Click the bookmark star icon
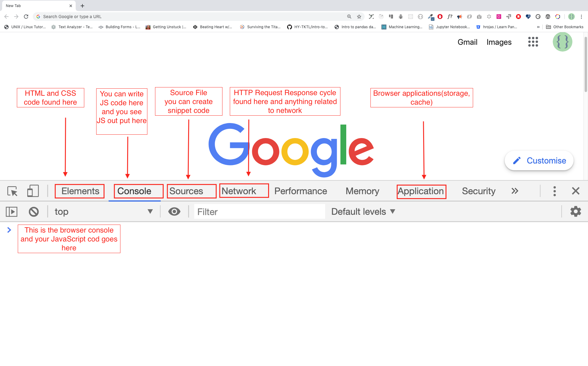Viewport: 588px width, 366px height. pos(359,17)
